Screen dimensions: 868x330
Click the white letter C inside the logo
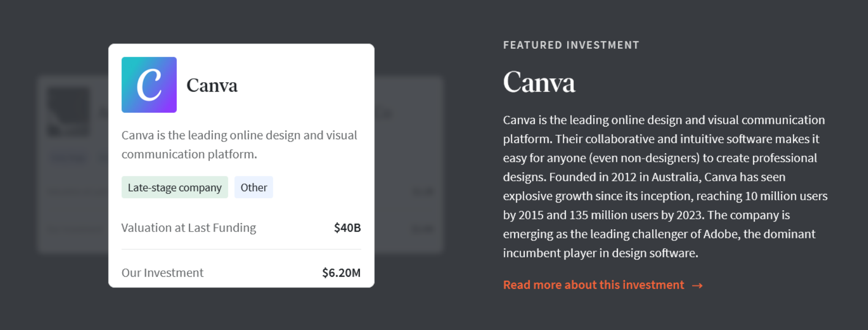pos(149,85)
